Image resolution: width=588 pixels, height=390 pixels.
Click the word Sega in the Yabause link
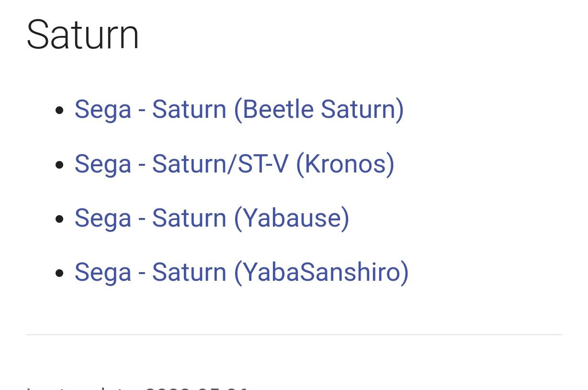pos(103,219)
